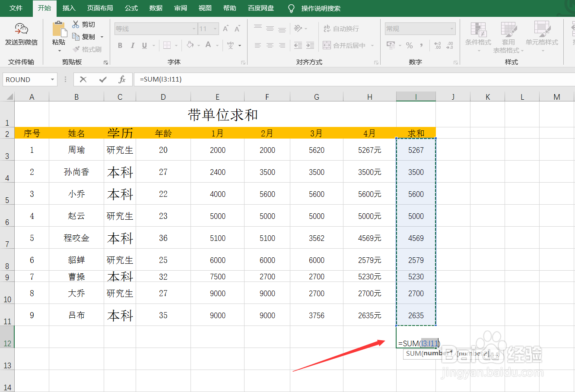Switch to the 页面布局 Page Layout tab

[100, 8]
